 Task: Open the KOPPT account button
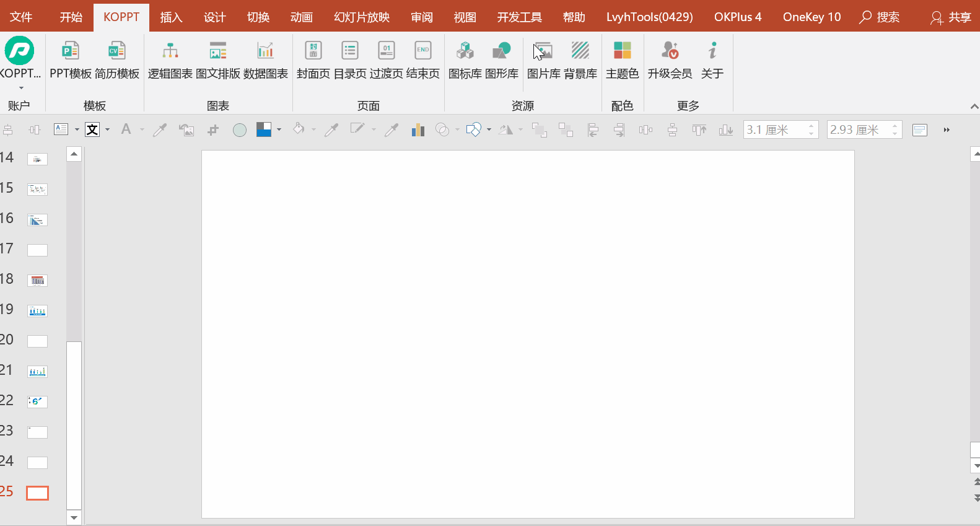(20, 59)
